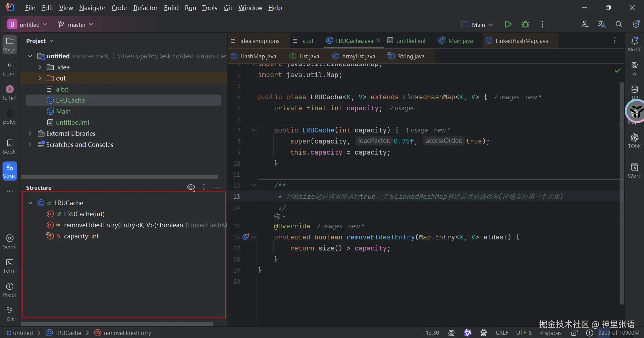The image size is (644, 338).
Task: Click the Run button in the toolbar
Action: (x=508, y=24)
